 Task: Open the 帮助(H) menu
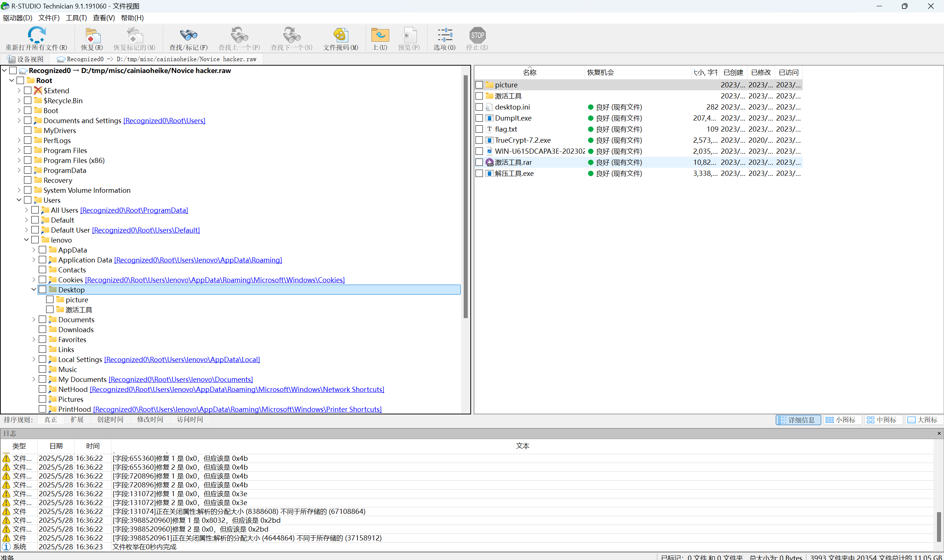coord(132,18)
